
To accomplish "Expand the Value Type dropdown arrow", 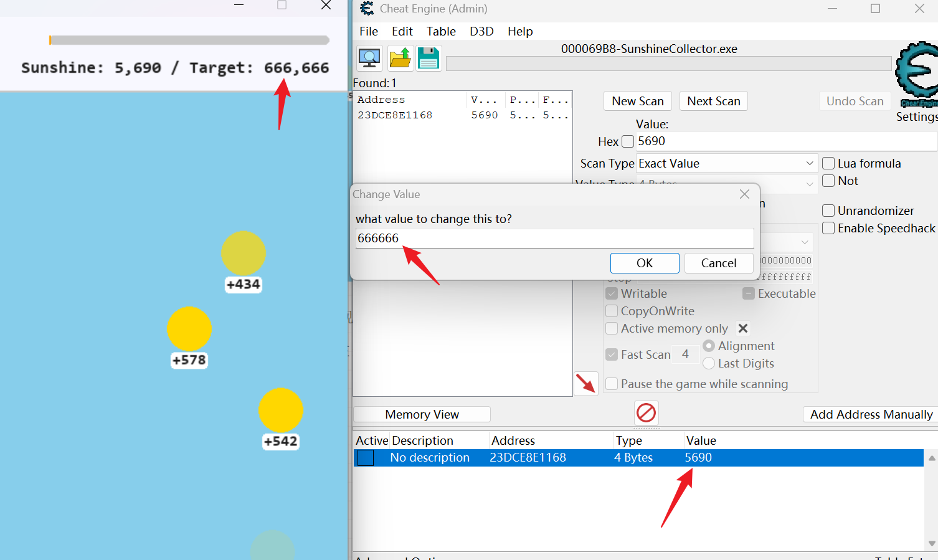I will pyautogui.click(x=809, y=184).
